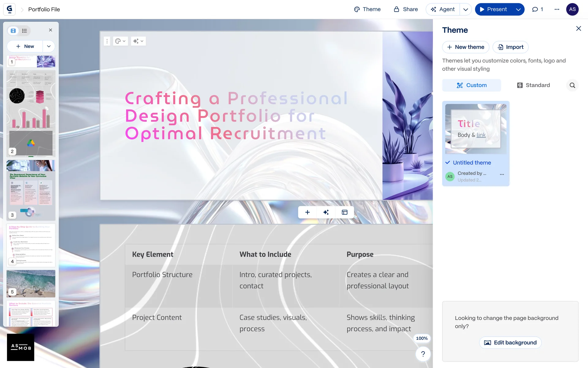Image resolution: width=588 pixels, height=368 pixels.
Task: Add card with AI sparkle icon
Action: (x=326, y=212)
